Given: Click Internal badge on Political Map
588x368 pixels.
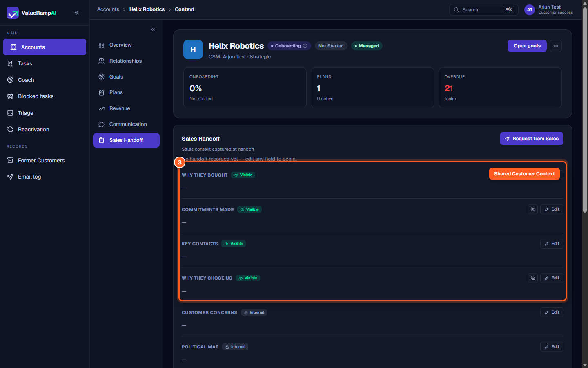Looking at the screenshot, I should pos(235,347).
